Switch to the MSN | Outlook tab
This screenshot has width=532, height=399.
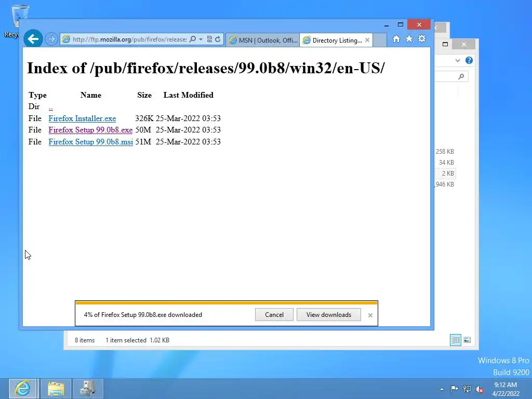263,41
